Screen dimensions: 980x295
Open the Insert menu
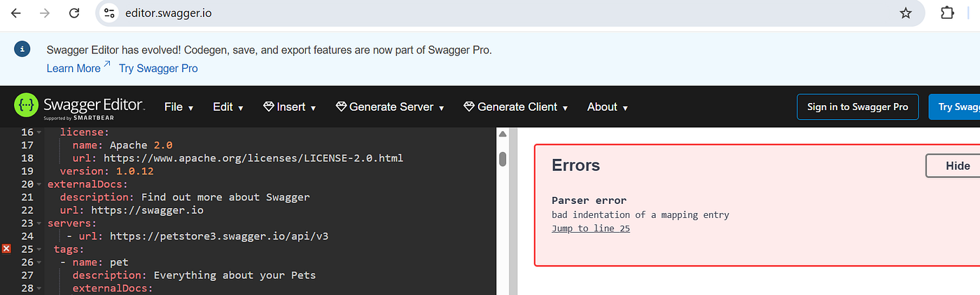click(290, 107)
